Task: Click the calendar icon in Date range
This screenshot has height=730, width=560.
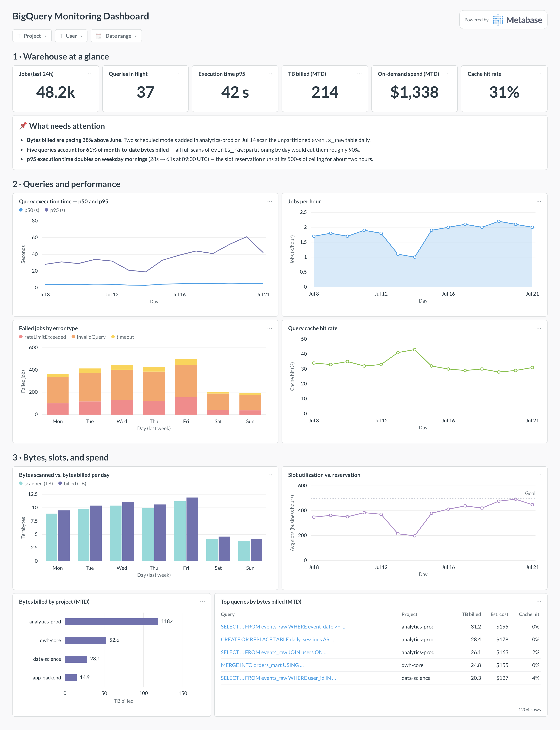Action: [98, 36]
